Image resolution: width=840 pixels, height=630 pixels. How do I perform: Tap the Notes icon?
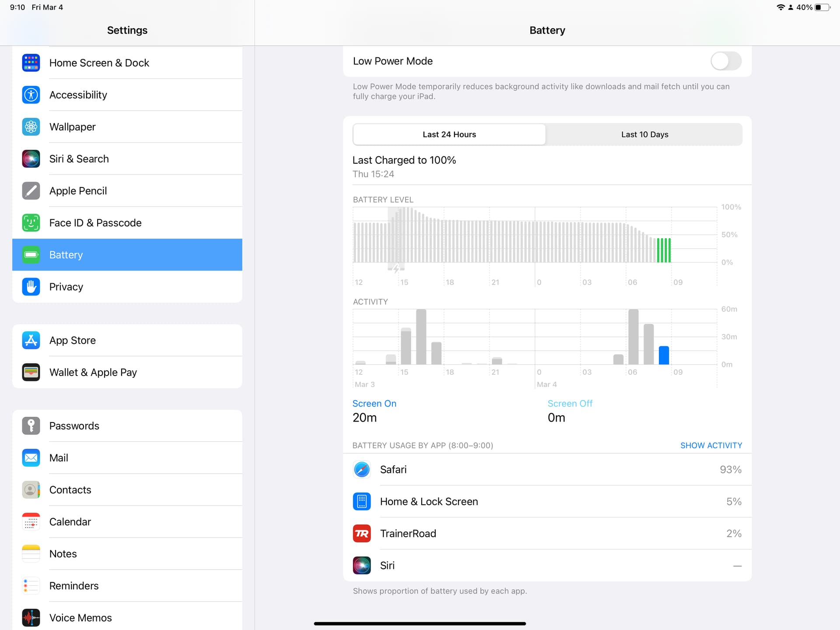pos(31,553)
